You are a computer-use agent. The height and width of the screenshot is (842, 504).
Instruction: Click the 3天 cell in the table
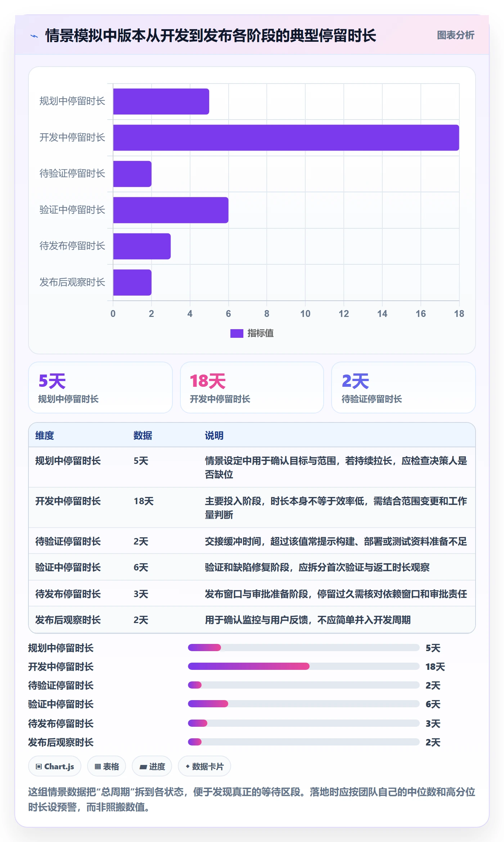click(141, 594)
